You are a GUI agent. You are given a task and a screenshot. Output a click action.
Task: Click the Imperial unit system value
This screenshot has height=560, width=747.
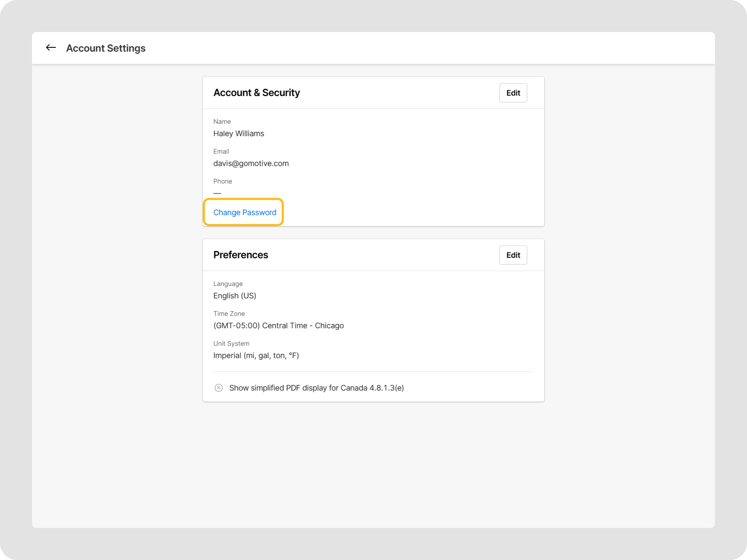coord(256,355)
